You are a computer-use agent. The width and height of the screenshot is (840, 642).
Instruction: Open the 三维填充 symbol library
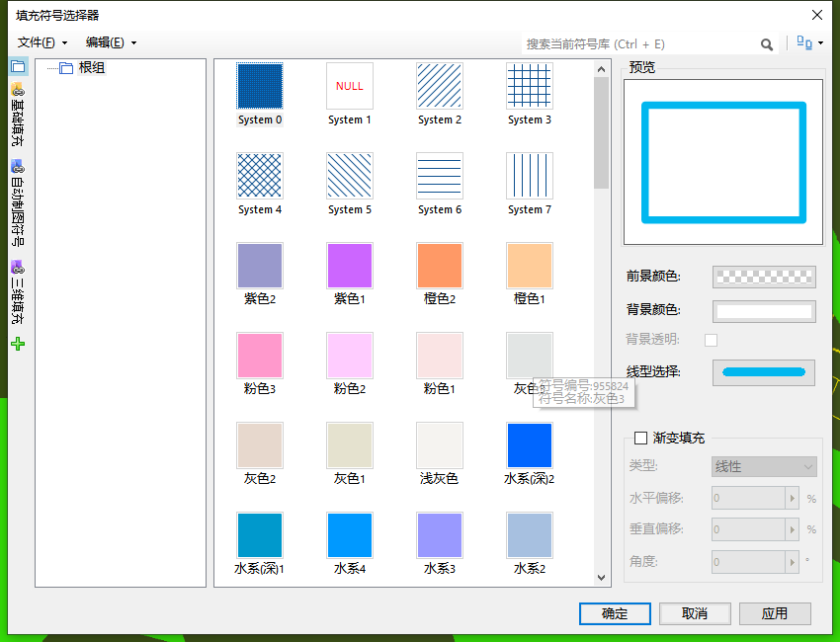tap(18, 292)
